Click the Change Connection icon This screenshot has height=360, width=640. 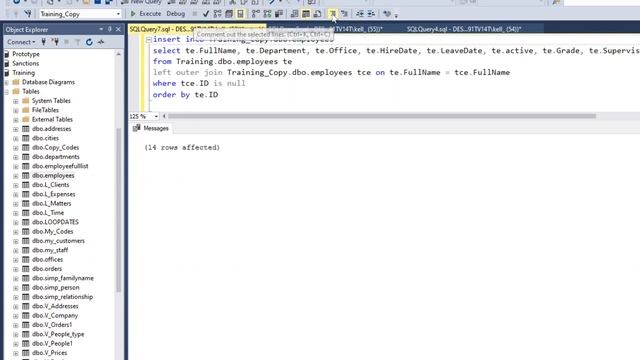[28, 14]
